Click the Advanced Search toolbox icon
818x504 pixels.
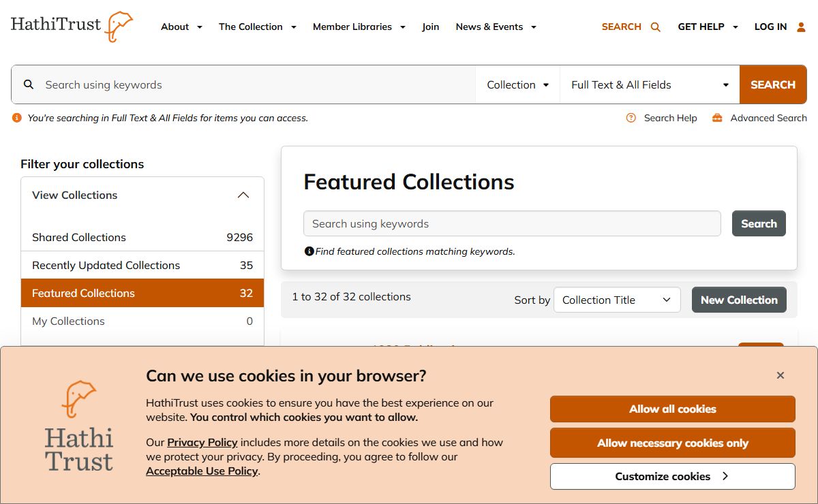pos(717,118)
